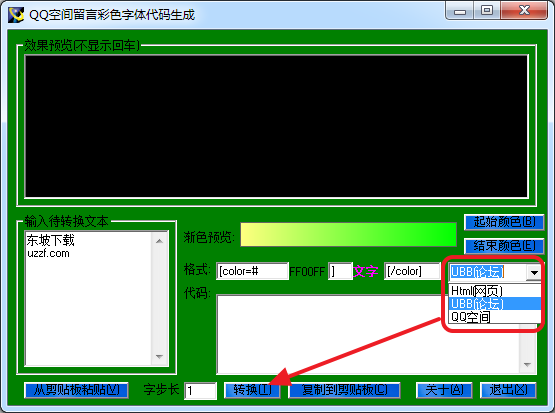Click the application icon in title bar
The width and height of the screenshot is (555, 413).
click(x=16, y=15)
